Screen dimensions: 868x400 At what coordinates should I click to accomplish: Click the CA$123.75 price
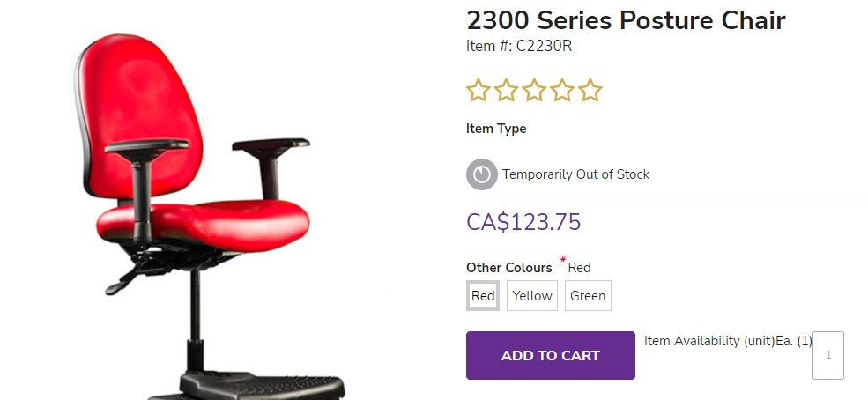click(x=523, y=222)
